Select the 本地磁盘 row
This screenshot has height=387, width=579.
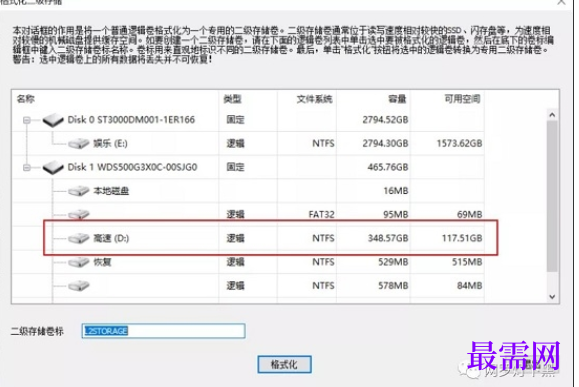[x=248, y=191]
